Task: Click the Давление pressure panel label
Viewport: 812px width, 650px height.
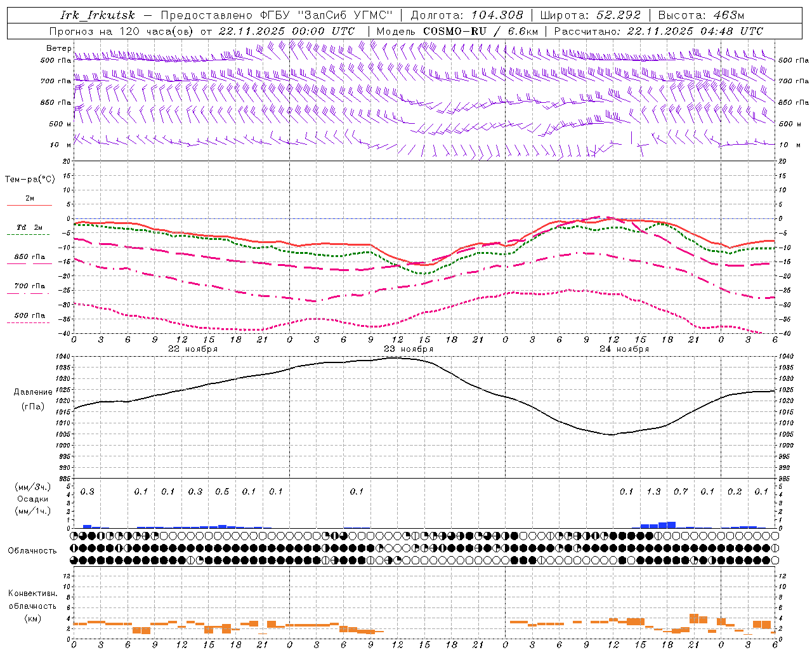Action: click(33, 392)
